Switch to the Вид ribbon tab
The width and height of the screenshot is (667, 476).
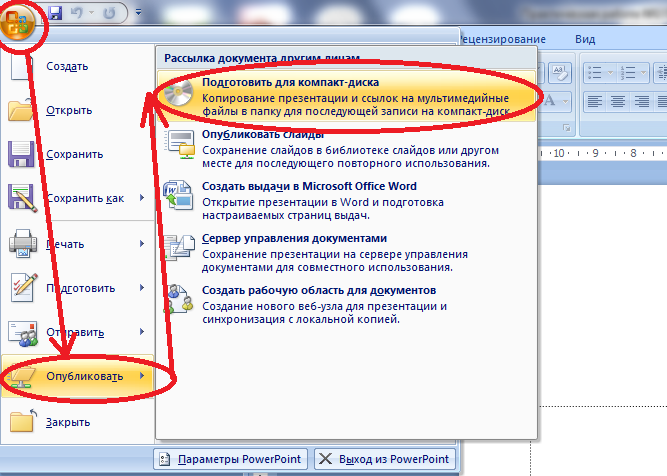point(585,39)
